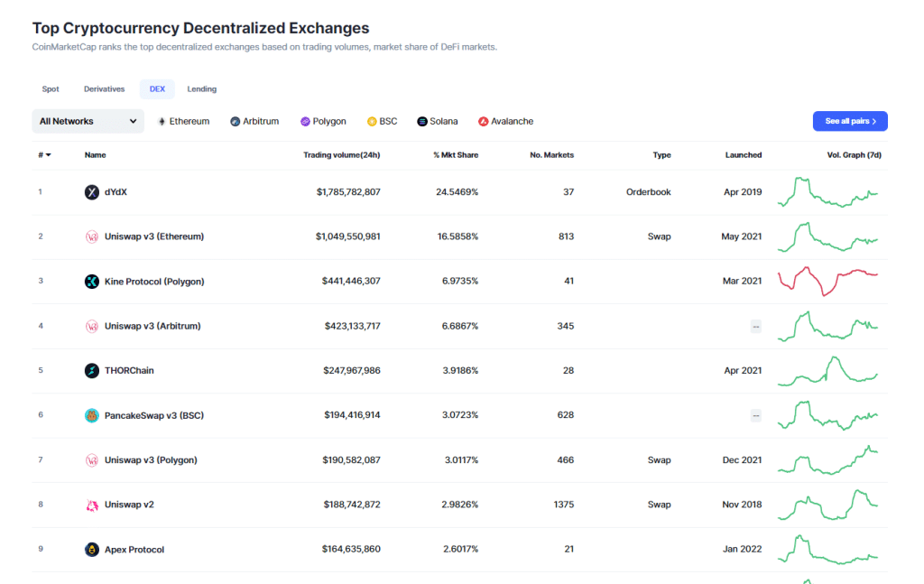Viewport: 924px width, 584px height.
Task: Click the Uniswap v3 (Ethereum) logo icon
Action: click(91, 236)
